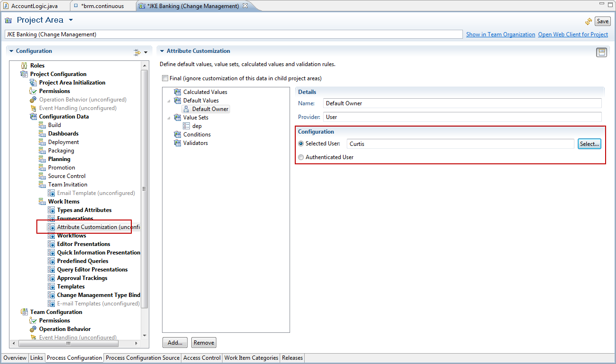
Task: Click the Calculated Values icon
Action: click(x=177, y=92)
